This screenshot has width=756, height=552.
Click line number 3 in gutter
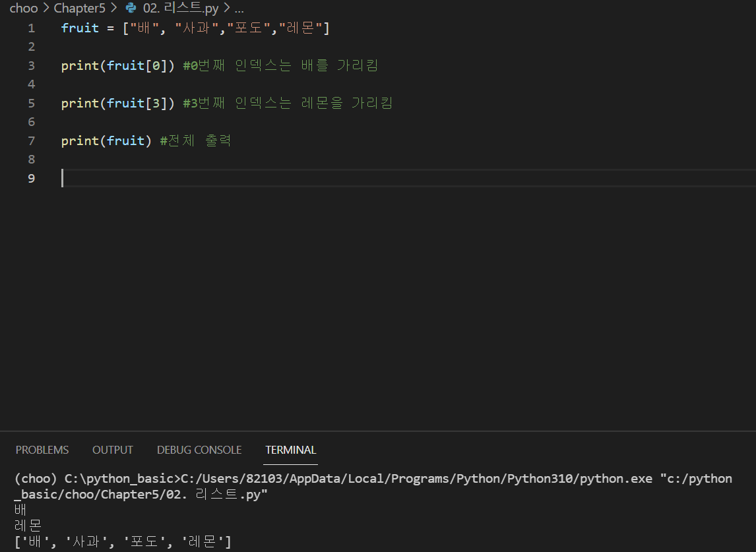tap(32, 65)
